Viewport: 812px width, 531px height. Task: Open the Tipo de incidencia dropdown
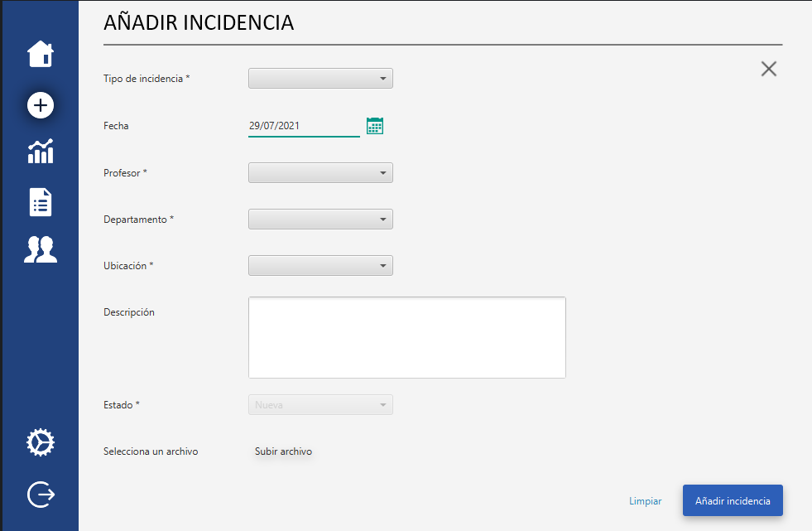[x=320, y=78]
